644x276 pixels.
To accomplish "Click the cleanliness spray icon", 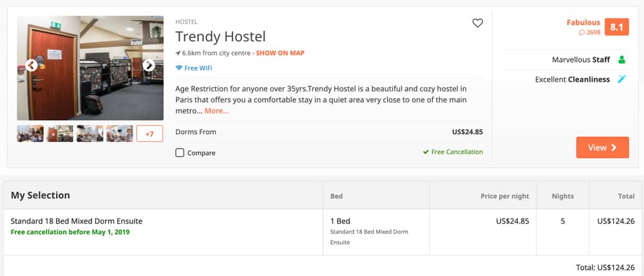I will click(622, 79).
